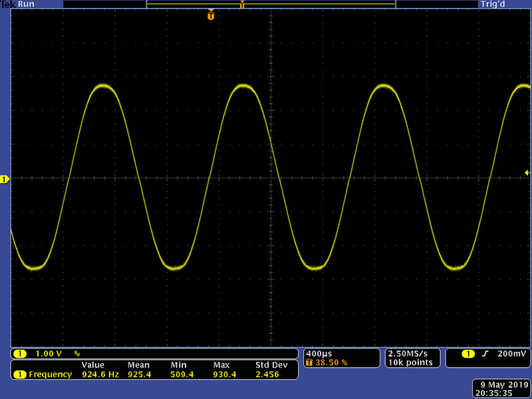The height and width of the screenshot is (399, 532).
Task: Click the Frequency measurement label
Action: click(x=50, y=374)
